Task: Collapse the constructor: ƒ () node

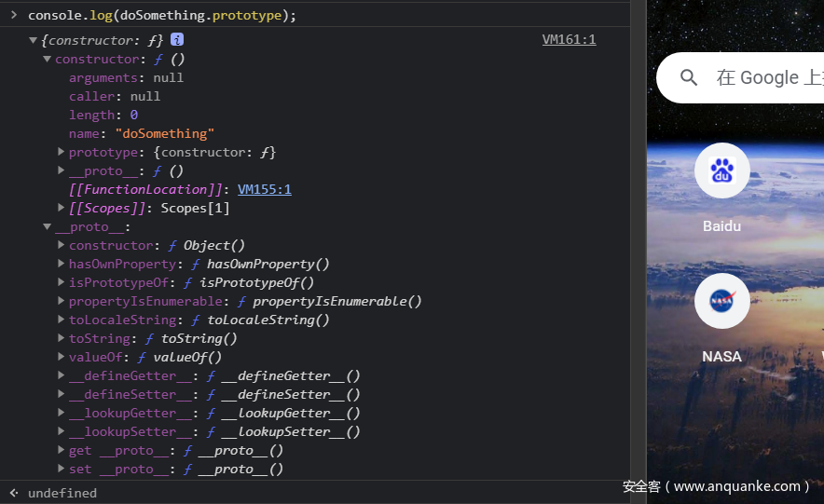Action: coord(48,59)
